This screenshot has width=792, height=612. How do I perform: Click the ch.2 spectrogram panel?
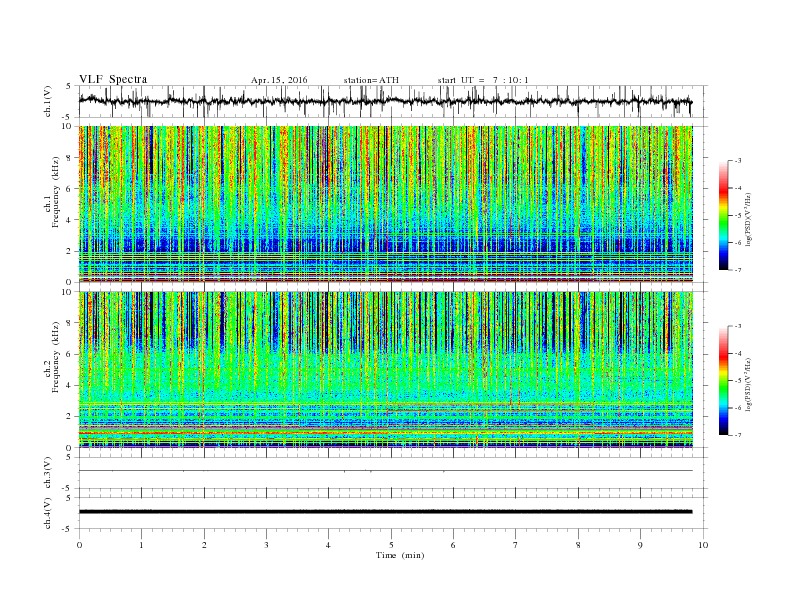(x=385, y=369)
